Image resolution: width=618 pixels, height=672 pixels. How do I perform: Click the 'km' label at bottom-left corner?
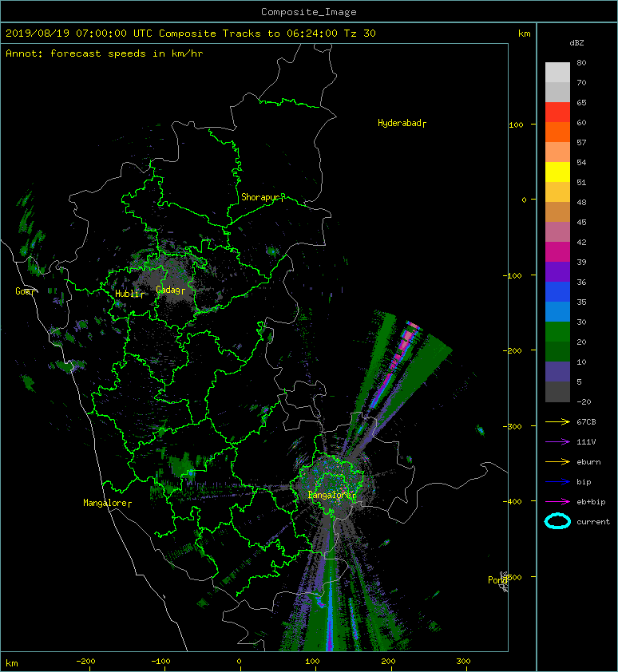pyautogui.click(x=12, y=663)
